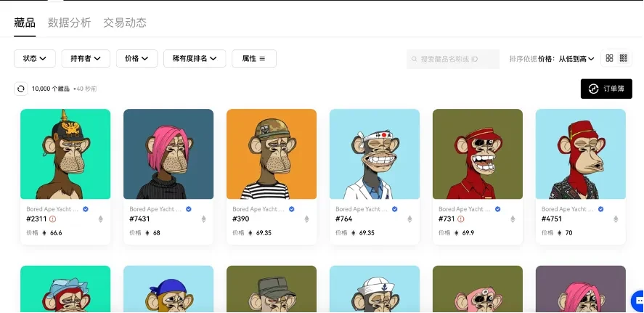The width and height of the screenshot is (644, 313).
Task: Open Bored Ape #390 thumbnail image
Action: [272, 154]
